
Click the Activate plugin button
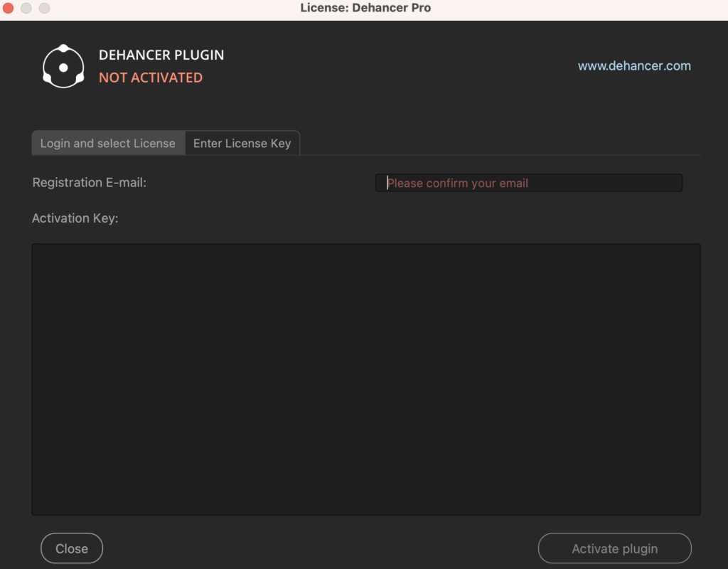point(615,548)
